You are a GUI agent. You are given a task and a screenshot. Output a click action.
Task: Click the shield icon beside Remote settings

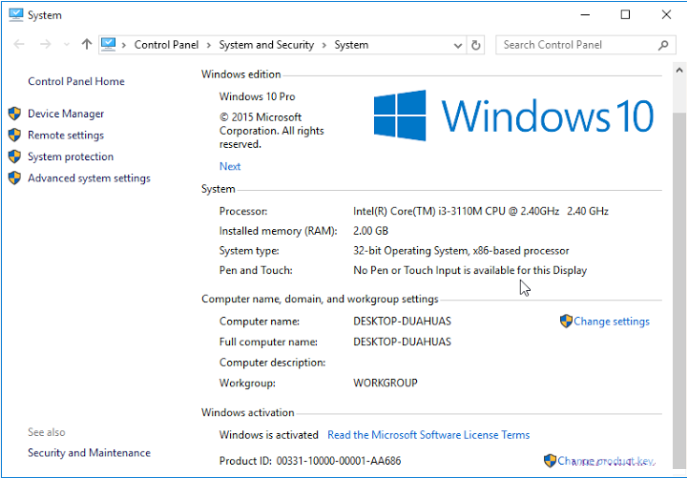point(14,135)
